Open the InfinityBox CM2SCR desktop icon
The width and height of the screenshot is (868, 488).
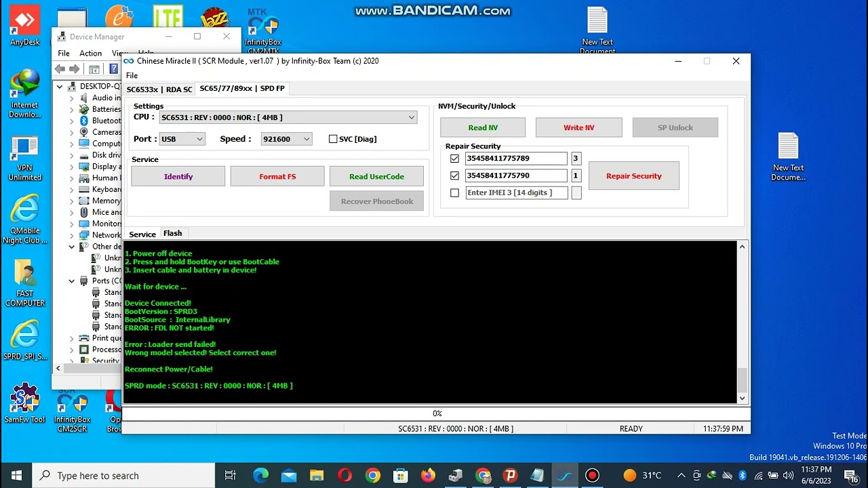coord(72,412)
